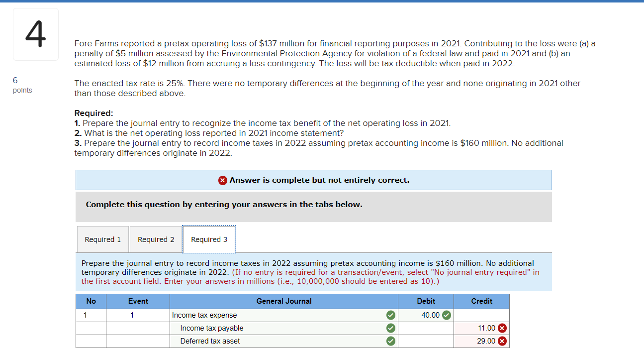Viewport: 644px width, 351px height.
Task: Switch to the Required 2 tab
Action: (156, 239)
